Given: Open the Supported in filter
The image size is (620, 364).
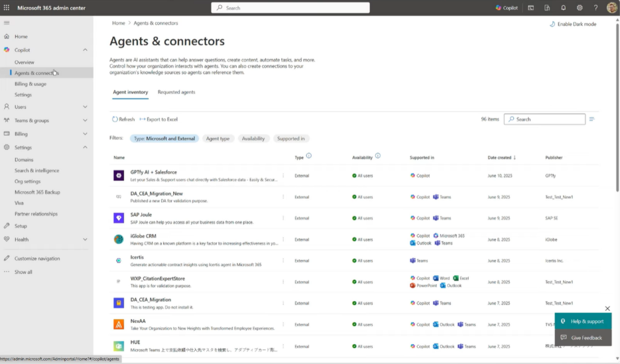Looking at the screenshot, I should pos(291,138).
